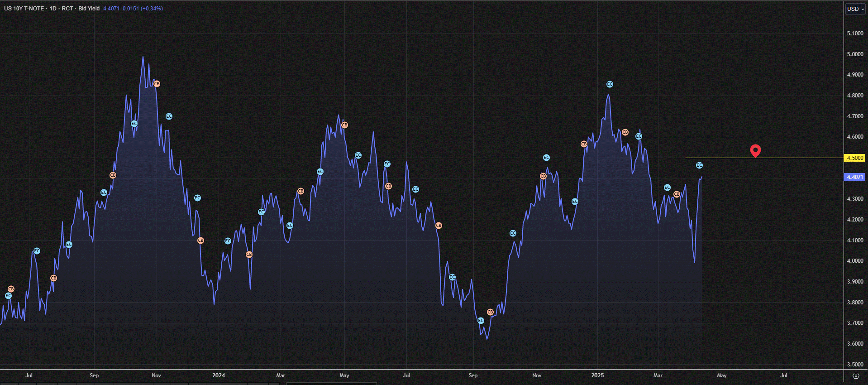
Task: Click the 2024 label on the time axis
Action: 219,375
